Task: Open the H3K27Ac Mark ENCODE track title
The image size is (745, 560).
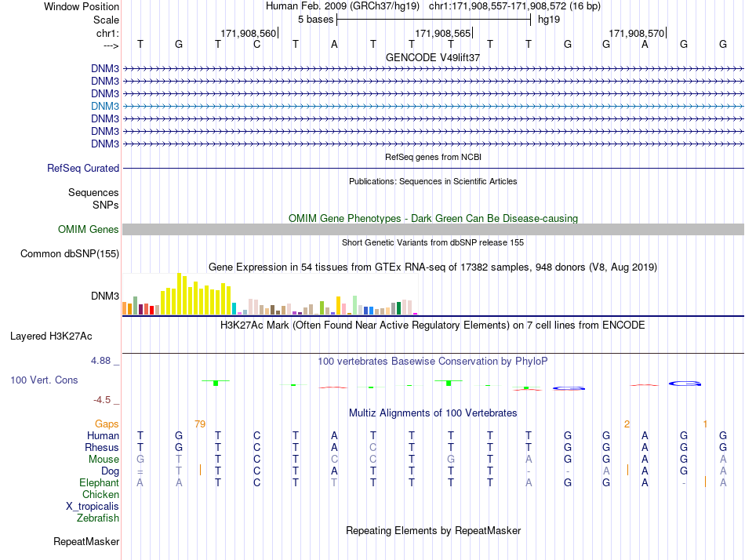Action: click(x=433, y=325)
